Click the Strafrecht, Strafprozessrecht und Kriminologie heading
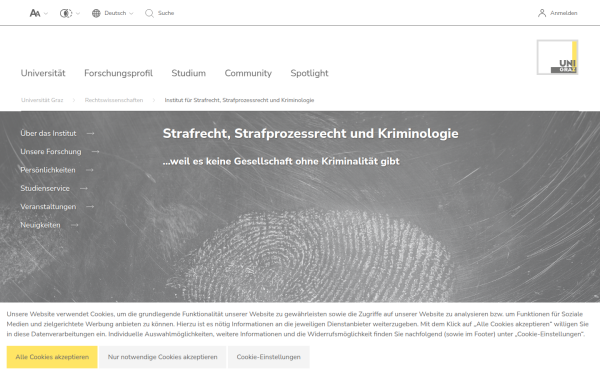600x375 pixels. coord(310,134)
